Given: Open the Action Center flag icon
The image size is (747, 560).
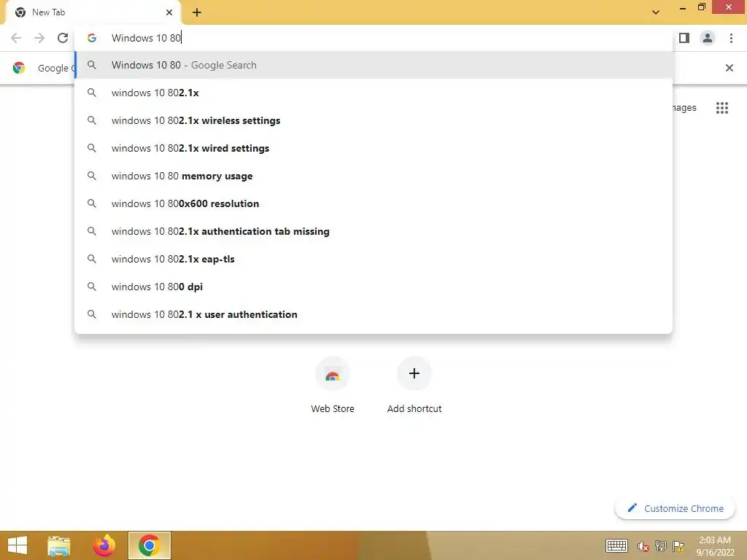Looking at the screenshot, I should click(678, 545).
